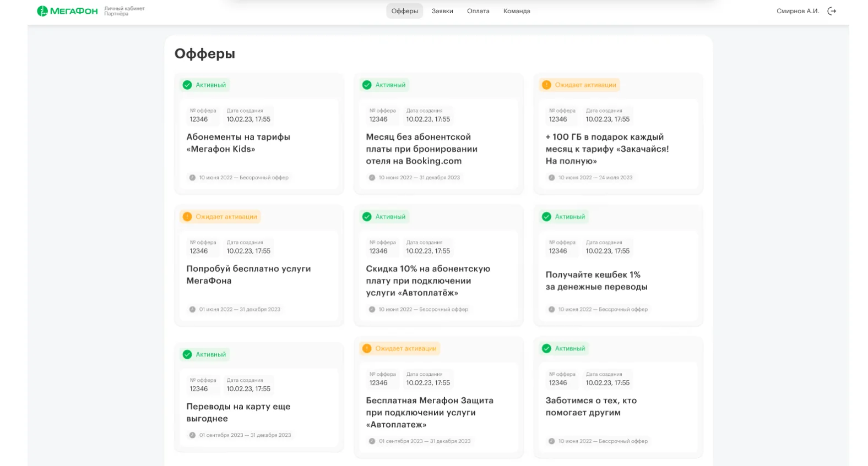Image resolution: width=868 pixels, height=466 pixels.
Task: Open offer Абонементы на тарифы «Мегафон Kids»
Action: coord(238,143)
